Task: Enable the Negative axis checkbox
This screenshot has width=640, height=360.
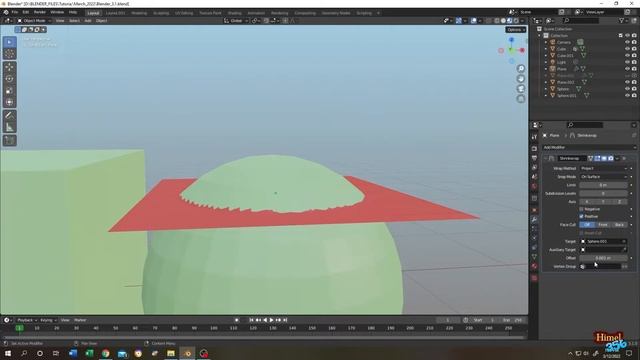Action: point(582,209)
